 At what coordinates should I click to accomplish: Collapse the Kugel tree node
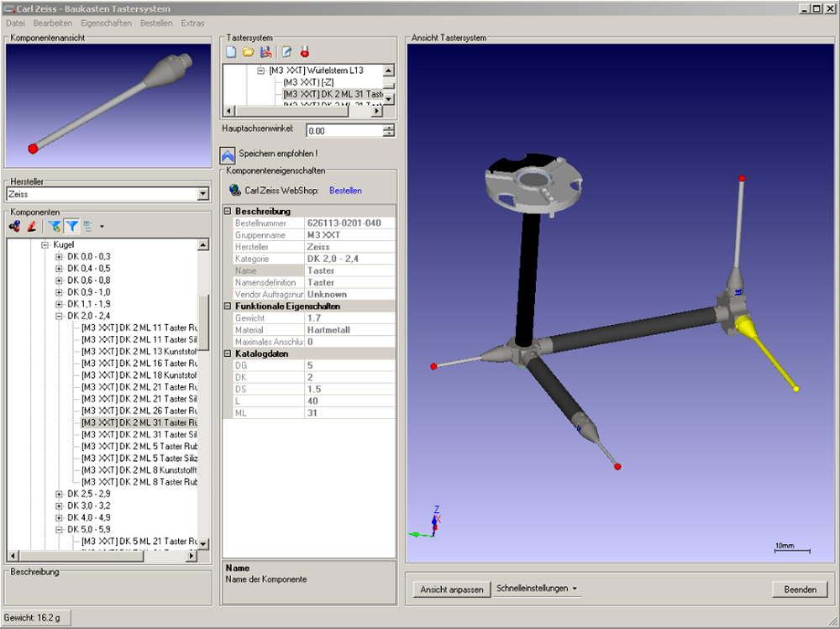coord(45,245)
